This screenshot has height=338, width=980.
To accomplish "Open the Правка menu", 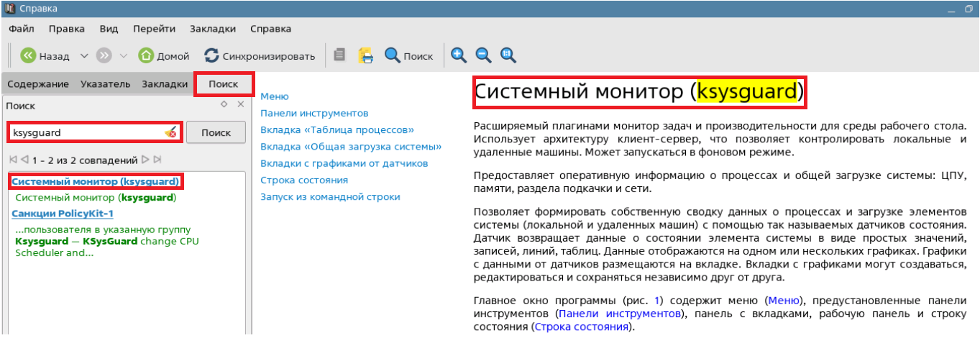I will pos(67,29).
